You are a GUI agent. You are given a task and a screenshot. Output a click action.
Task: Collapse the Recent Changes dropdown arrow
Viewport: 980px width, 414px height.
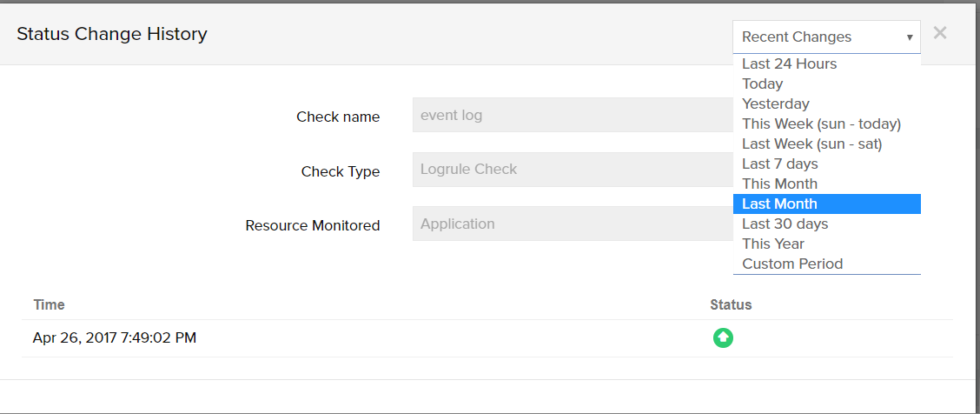coord(909,37)
